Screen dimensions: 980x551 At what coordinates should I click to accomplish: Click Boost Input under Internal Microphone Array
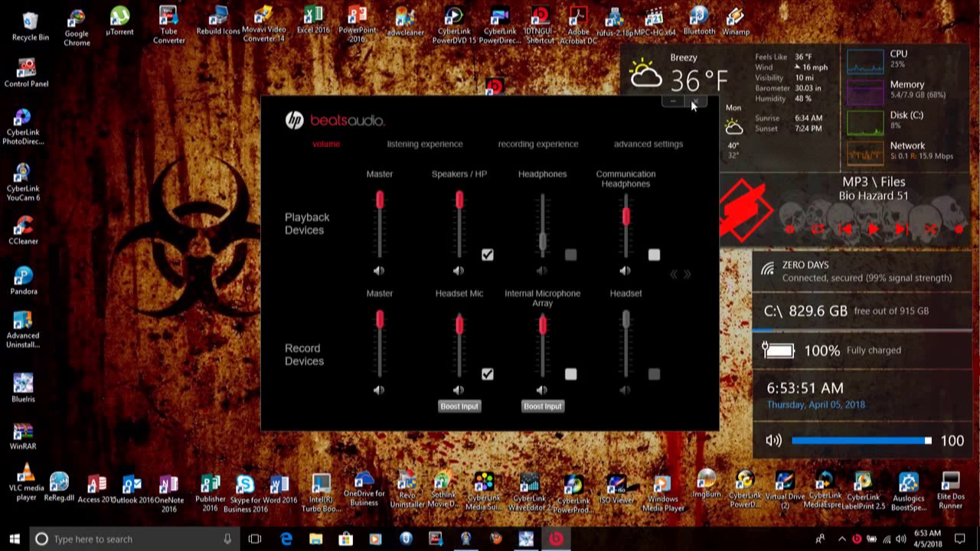(543, 406)
